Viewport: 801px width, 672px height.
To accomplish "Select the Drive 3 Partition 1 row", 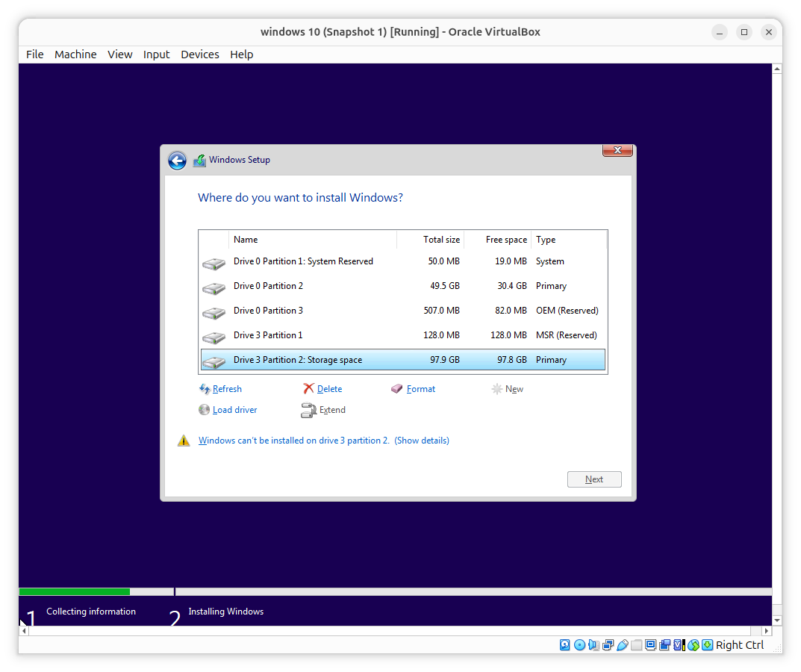I will tap(403, 335).
